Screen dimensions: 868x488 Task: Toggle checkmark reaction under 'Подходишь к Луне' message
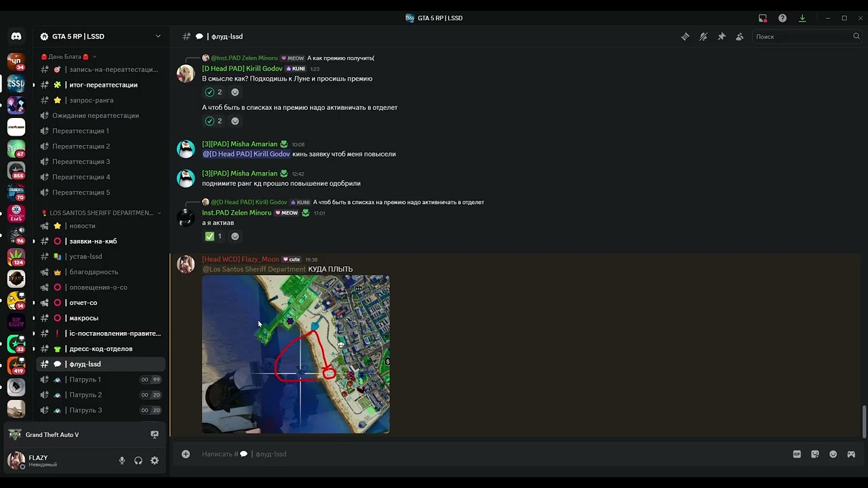coord(214,92)
